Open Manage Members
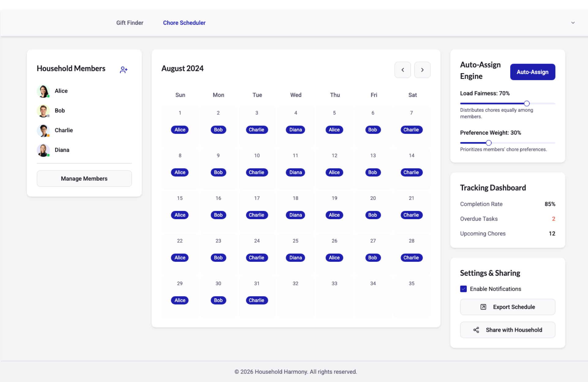The height and width of the screenshot is (382, 588). point(84,178)
